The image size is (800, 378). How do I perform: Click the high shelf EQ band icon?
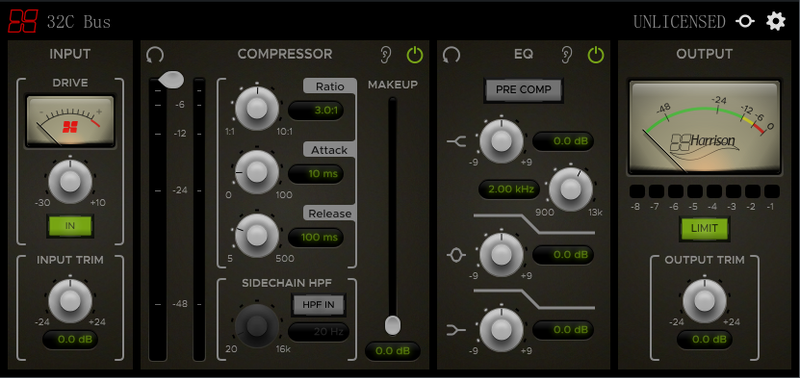point(456,141)
